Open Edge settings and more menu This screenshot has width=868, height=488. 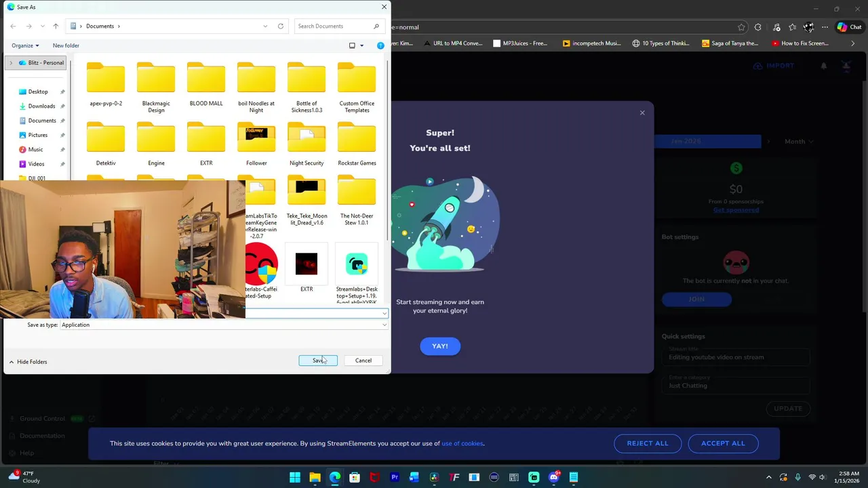[x=825, y=27]
